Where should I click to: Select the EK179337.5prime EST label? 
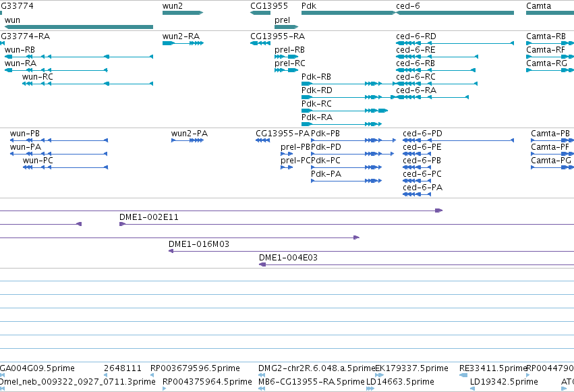[x=412, y=368]
